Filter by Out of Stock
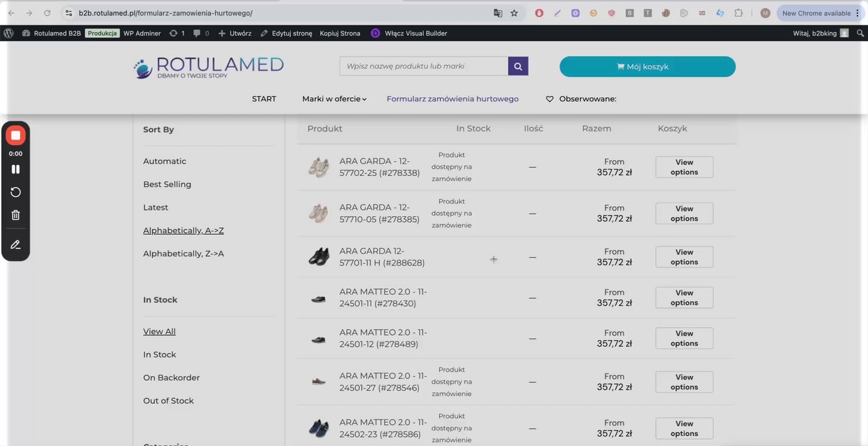This screenshot has height=446, width=868. pos(169,401)
